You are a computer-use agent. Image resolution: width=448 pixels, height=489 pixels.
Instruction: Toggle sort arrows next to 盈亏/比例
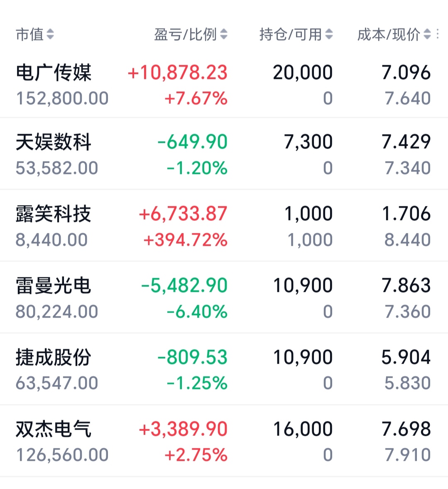pyautogui.click(x=224, y=34)
